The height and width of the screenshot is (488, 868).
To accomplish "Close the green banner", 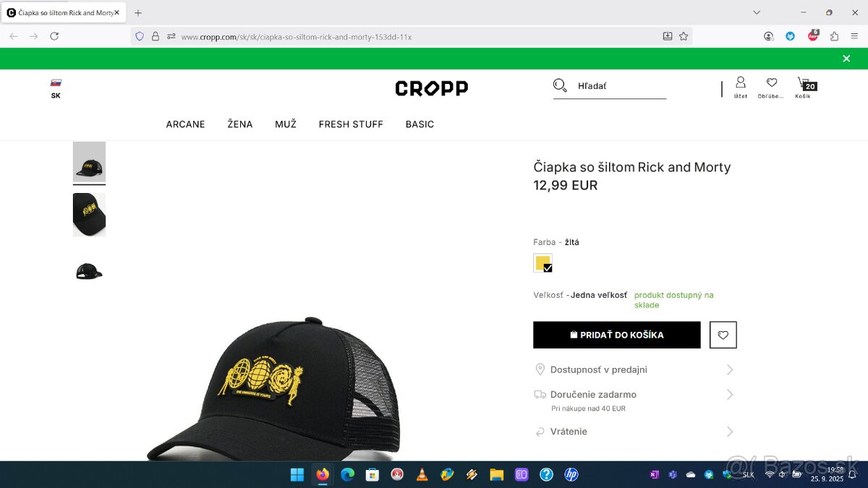I will tap(846, 59).
